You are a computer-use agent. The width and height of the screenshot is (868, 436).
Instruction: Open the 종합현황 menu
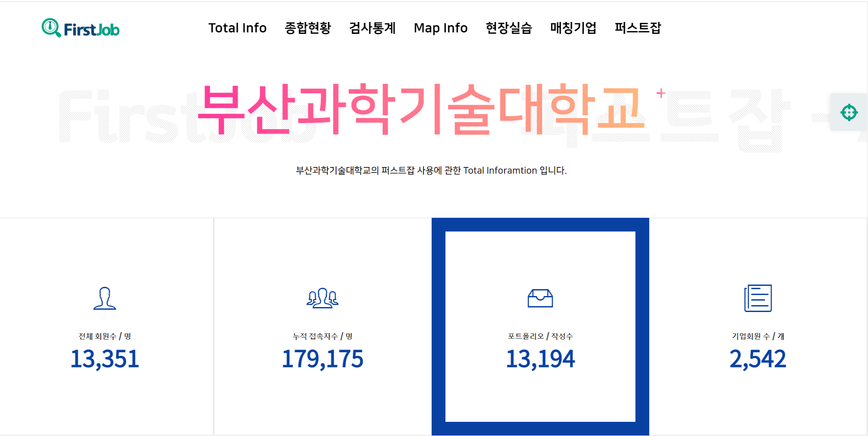coord(308,28)
